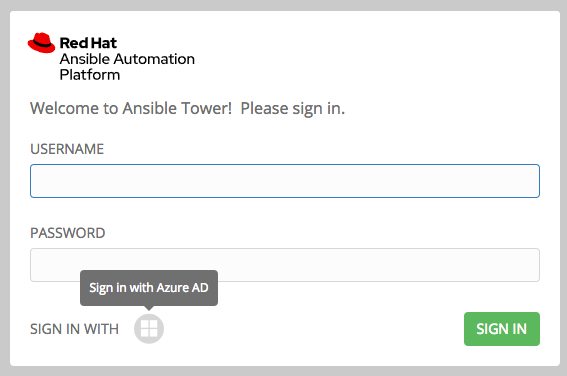567x376 pixels.
Task: Click the green SIGN IN button
Action: tap(502, 329)
